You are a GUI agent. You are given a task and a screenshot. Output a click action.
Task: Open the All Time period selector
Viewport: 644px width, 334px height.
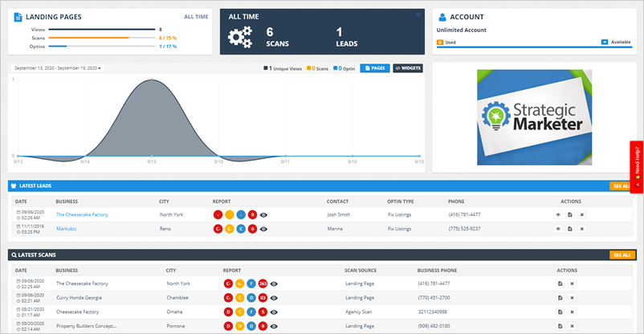(x=195, y=16)
